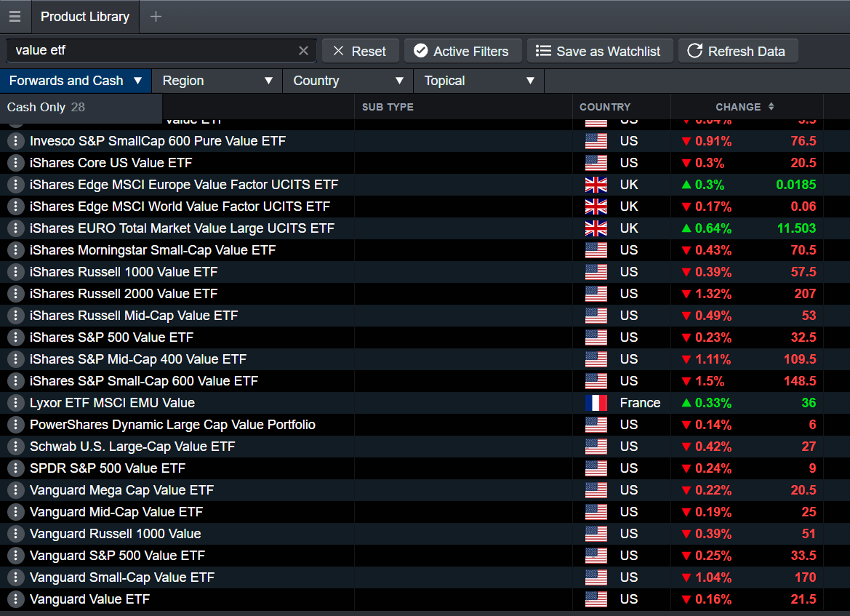Viewport: 850px width, 616px height.
Task: Sort by the COUNTRY column header
Action: pyautogui.click(x=605, y=107)
